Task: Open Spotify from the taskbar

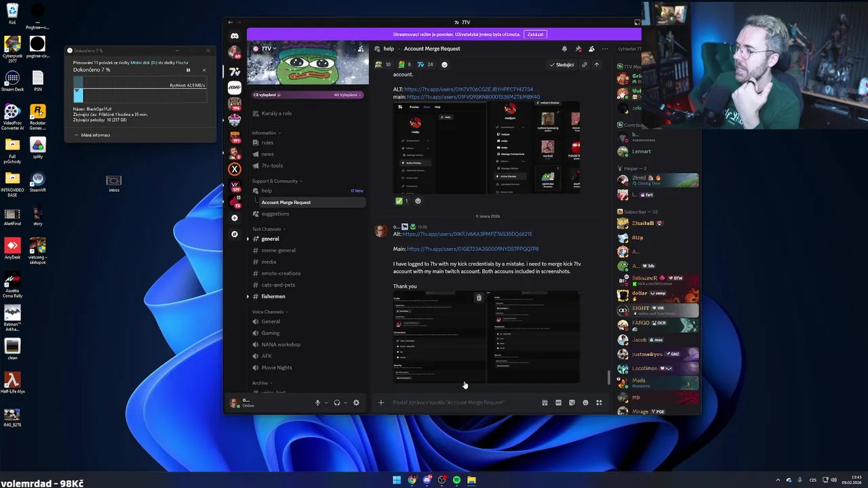Action: coord(456,480)
